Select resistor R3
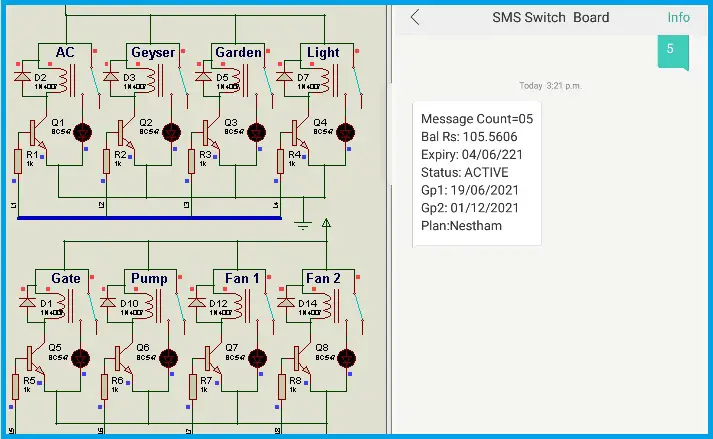Screen dimensions: 713x439 coord(191,161)
